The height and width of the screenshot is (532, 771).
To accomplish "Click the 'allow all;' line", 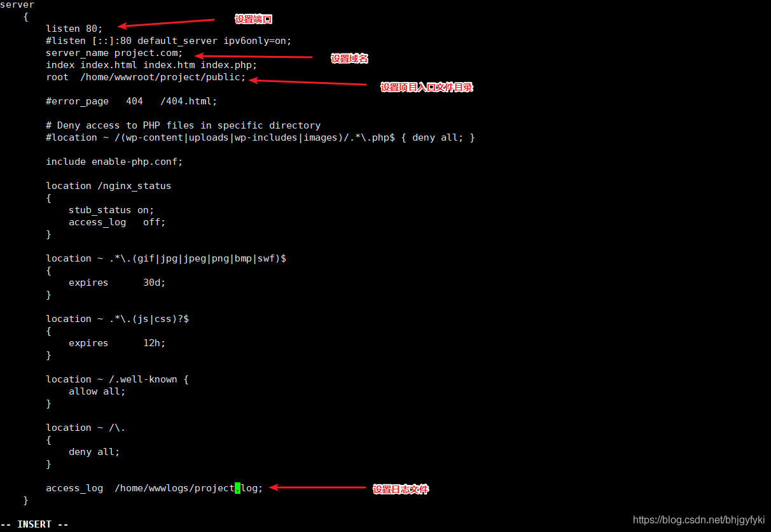I will (x=97, y=391).
